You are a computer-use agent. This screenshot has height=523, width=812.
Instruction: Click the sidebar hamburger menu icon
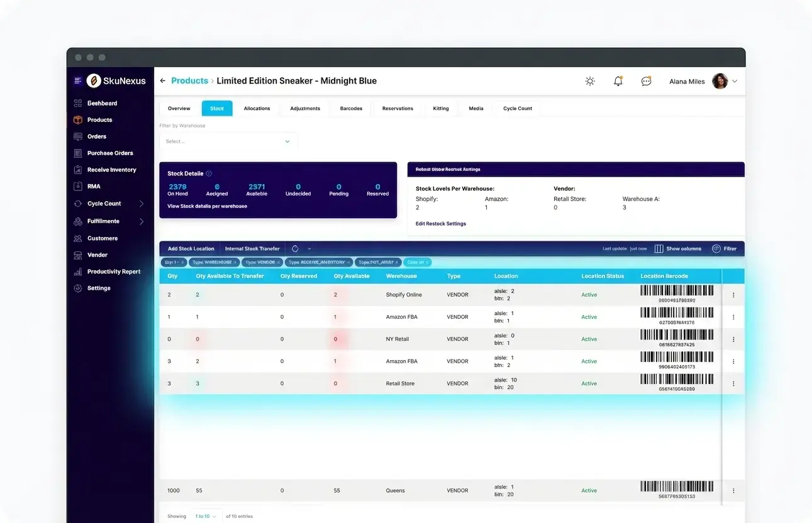click(x=77, y=80)
